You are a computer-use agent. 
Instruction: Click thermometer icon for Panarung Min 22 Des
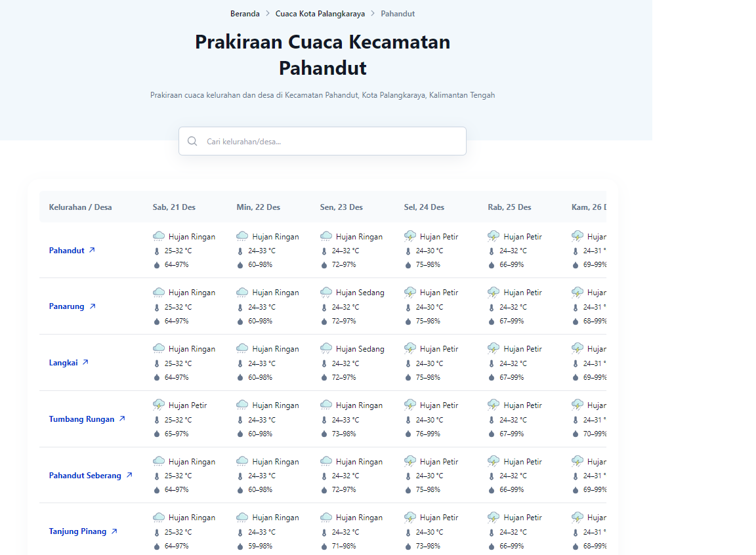click(x=240, y=308)
